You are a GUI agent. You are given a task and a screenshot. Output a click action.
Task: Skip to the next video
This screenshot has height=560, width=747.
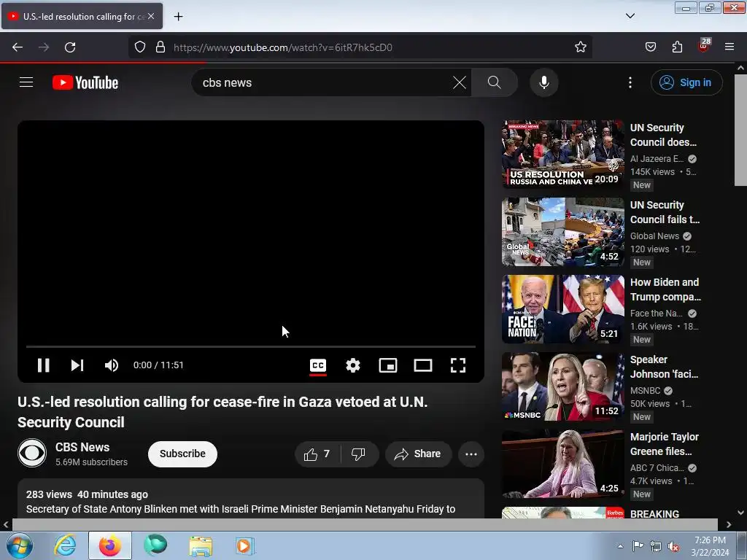coord(77,365)
